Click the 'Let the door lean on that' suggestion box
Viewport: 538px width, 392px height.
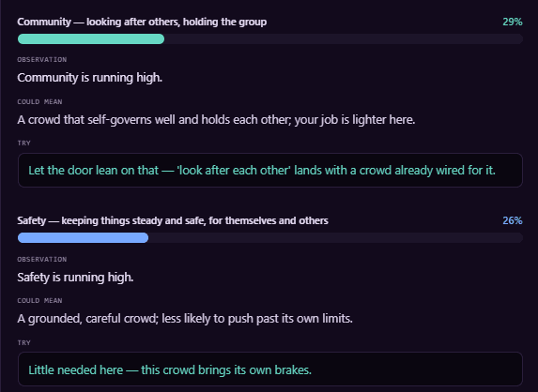pos(270,171)
